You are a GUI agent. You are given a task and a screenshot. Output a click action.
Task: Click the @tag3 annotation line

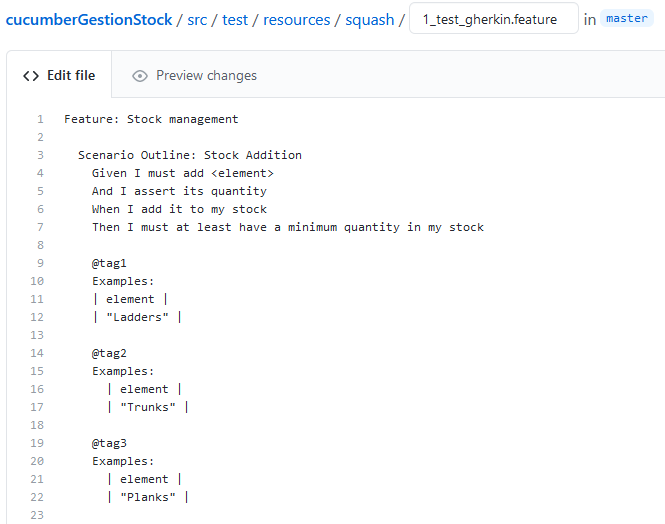(109, 443)
